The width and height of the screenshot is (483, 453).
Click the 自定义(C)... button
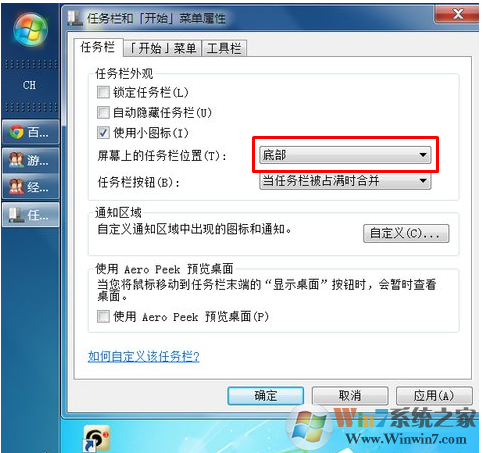[406, 233]
